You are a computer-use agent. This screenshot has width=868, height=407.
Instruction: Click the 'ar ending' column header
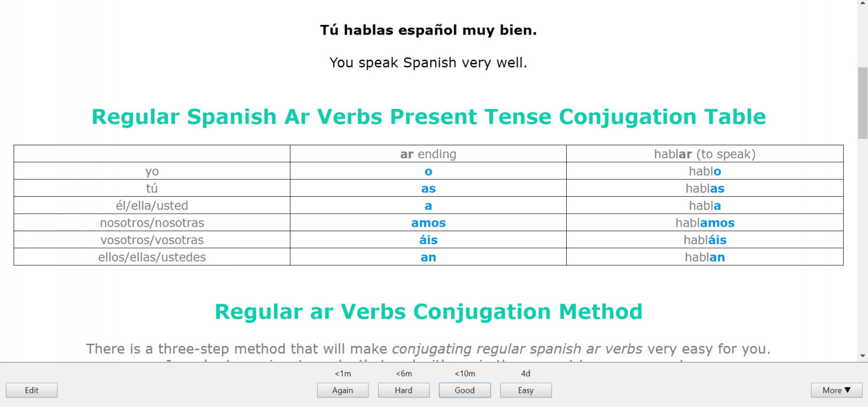pyautogui.click(x=428, y=153)
